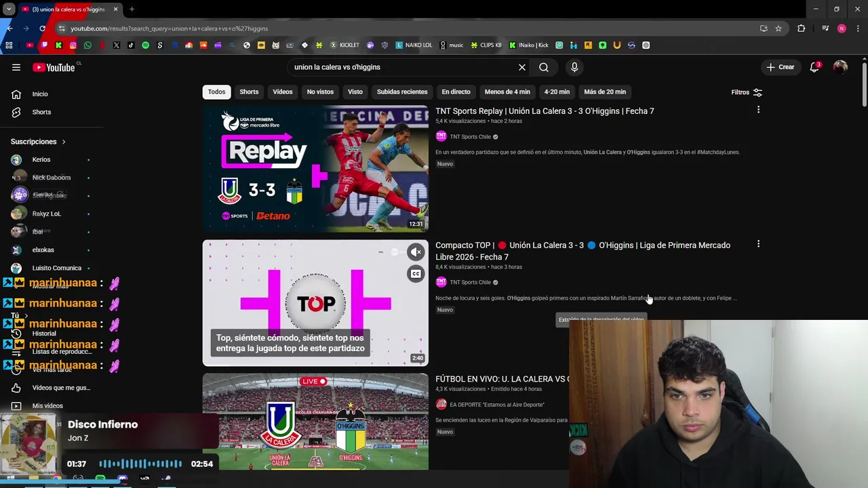868x488 pixels.
Task: Open the live La Calera stream thumbnail
Action: (315, 421)
